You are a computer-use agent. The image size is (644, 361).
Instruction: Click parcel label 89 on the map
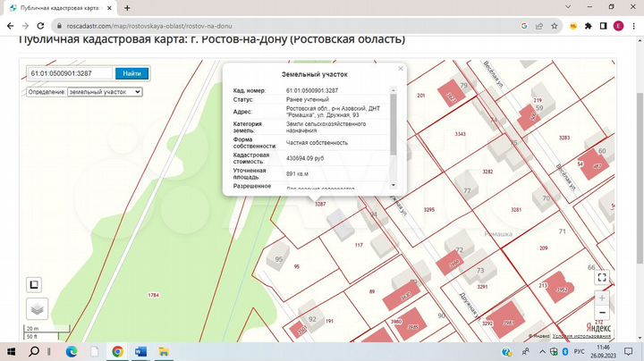(372, 291)
